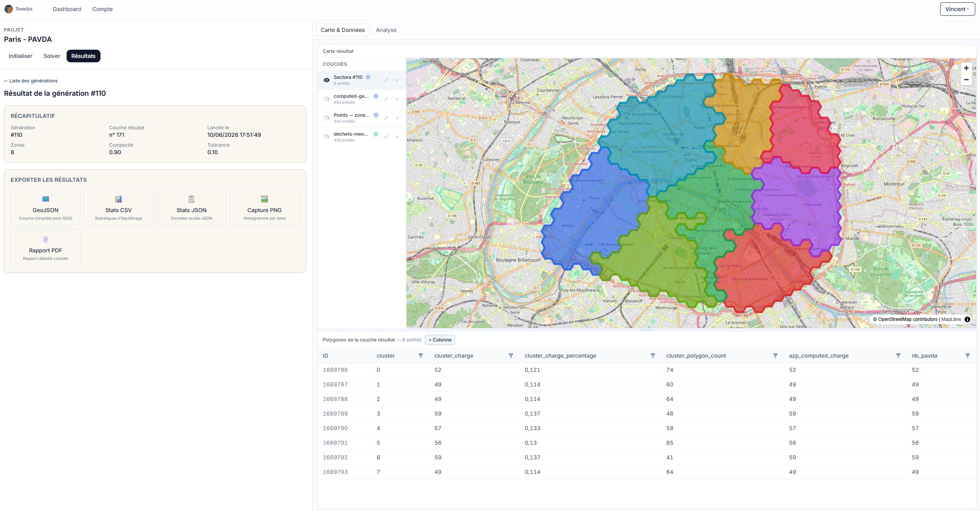Export results as GeoJSON
This screenshot has width=980, height=511.
pos(46,207)
